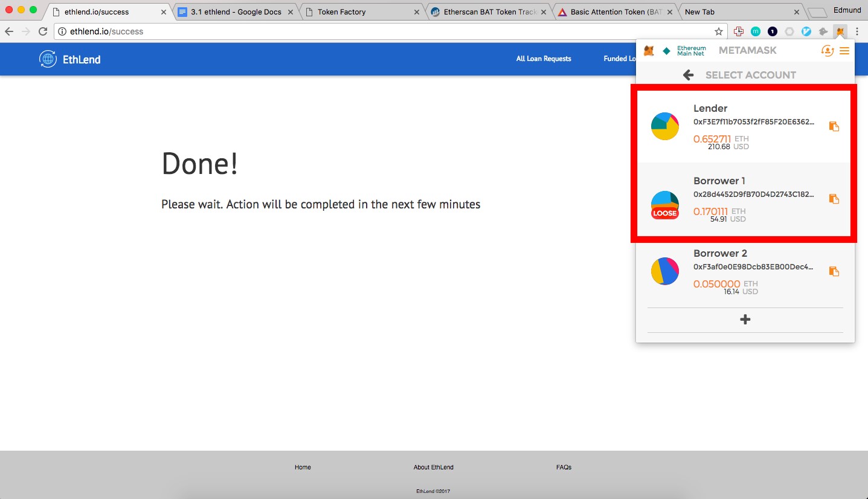Switch to the Basic Attention Token tab
The width and height of the screenshot is (868, 499).
(614, 11)
